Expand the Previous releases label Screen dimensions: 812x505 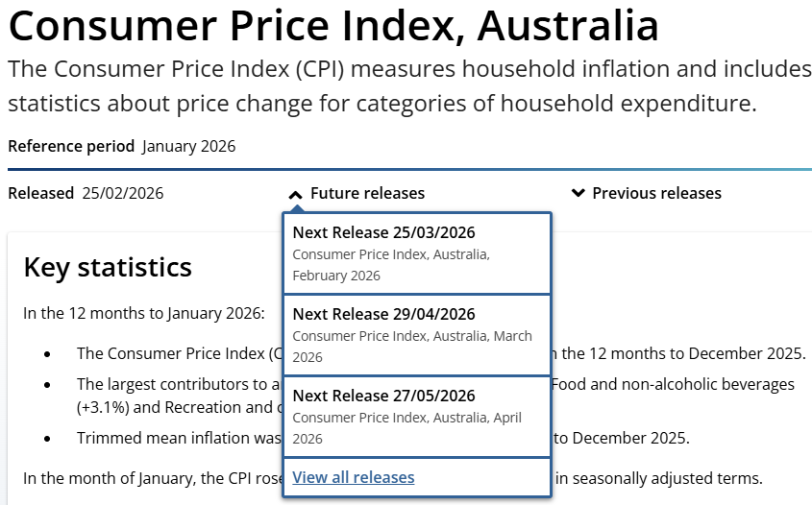(656, 193)
